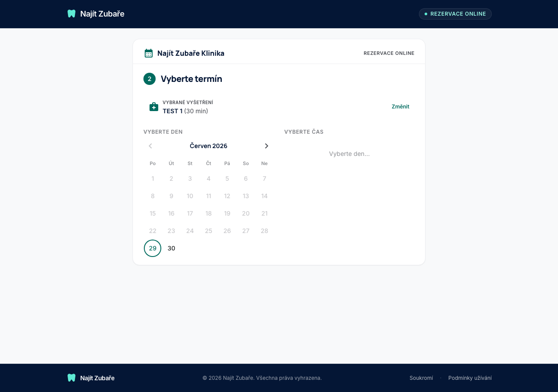The width and height of the screenshot is (558, 392).
Task: Click the Po weekday column header
Action: coord(153,163)
